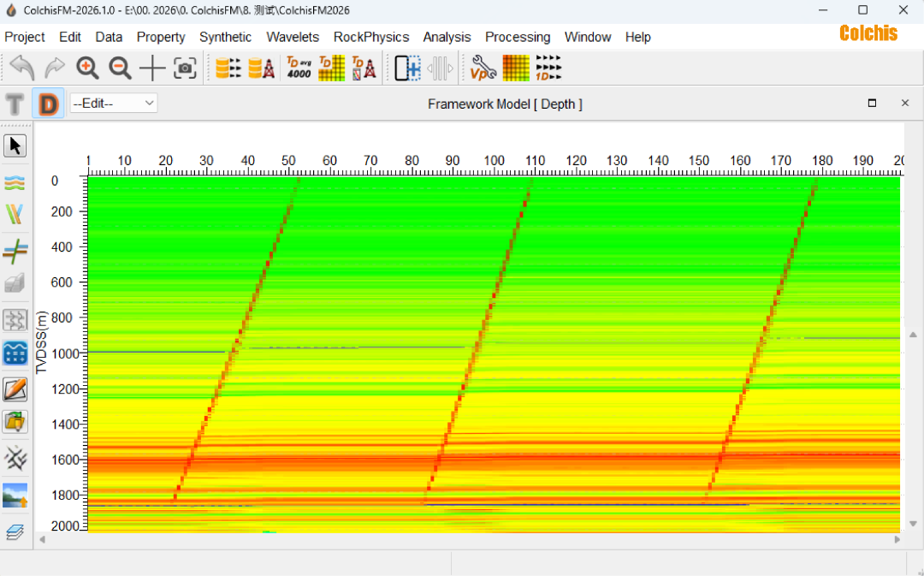The image size is (924, 576).
Task: Open the Wavelets menu
Action: [x=293, y=37]
